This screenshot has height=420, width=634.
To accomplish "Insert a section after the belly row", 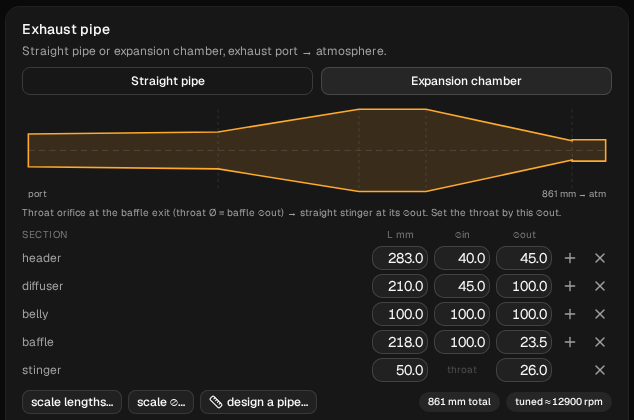I will (x=570, y=314).
